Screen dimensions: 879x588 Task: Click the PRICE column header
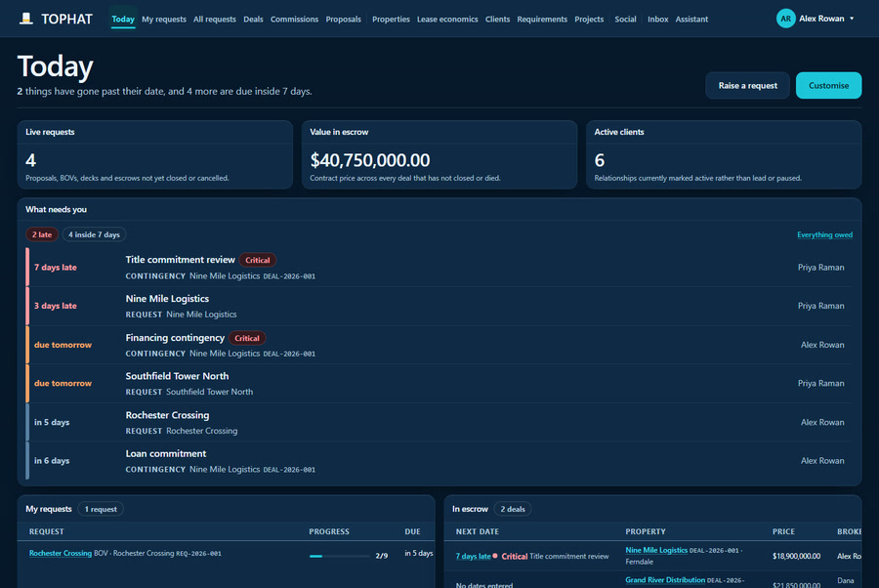(783, 531)
